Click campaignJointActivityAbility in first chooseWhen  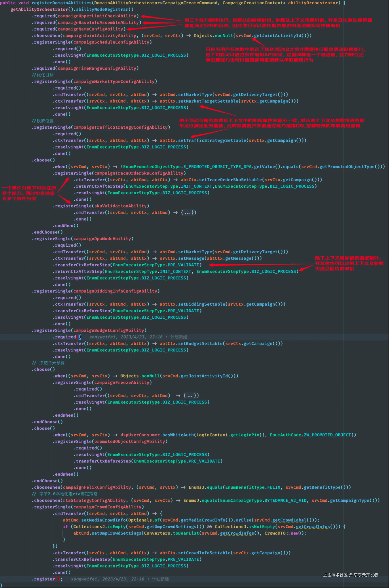point(99,36)
